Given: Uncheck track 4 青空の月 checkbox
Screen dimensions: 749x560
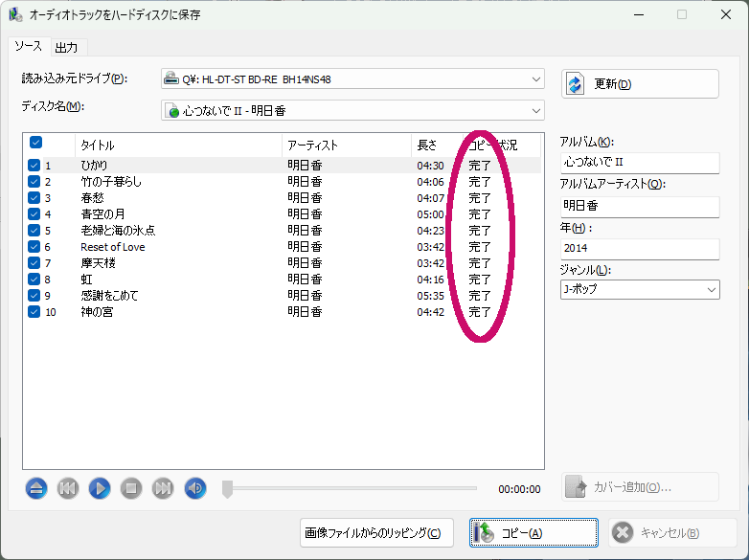Looking at the screenshot, I should (34, 213).
